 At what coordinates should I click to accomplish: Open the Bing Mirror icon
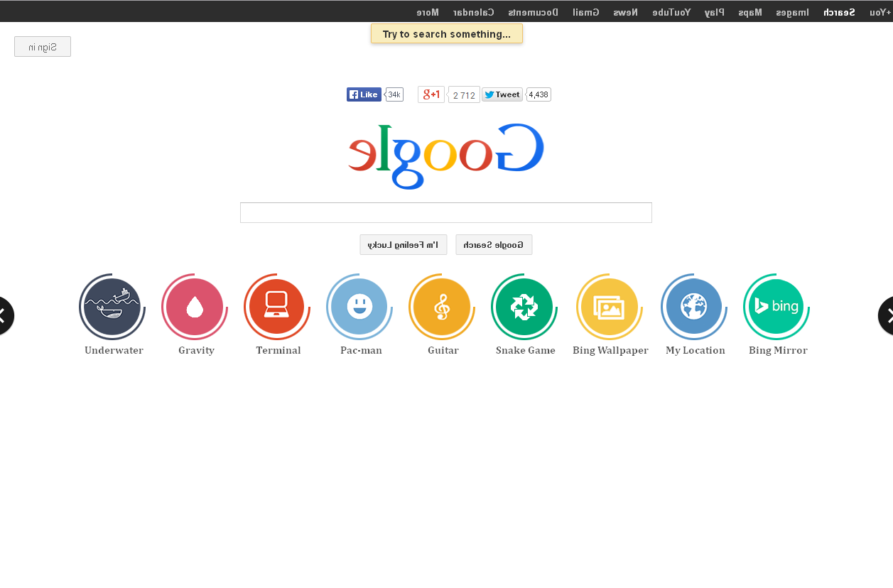tap(776, 307)
